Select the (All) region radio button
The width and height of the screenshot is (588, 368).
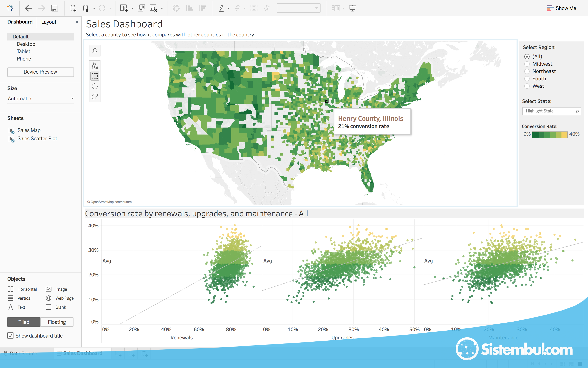click(527, 56)
